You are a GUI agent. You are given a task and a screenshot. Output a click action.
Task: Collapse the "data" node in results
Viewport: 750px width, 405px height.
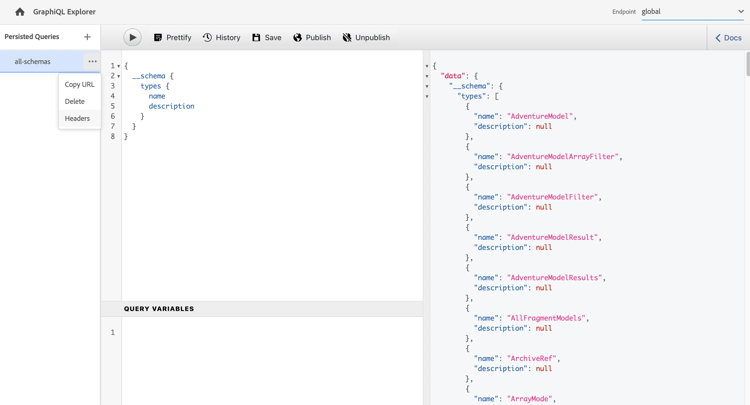point(427,76)
